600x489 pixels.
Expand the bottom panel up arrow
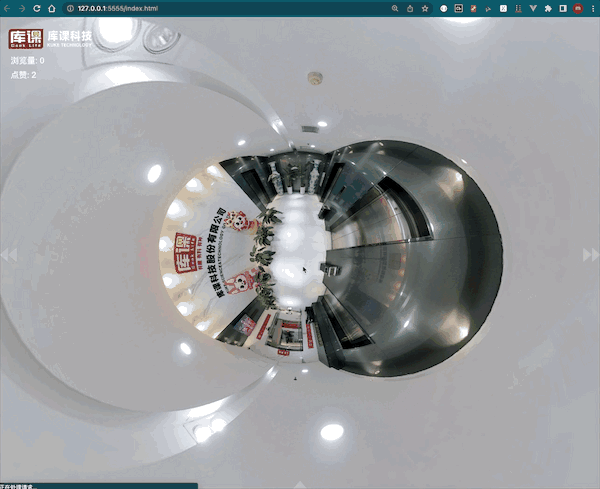[300, 485]
